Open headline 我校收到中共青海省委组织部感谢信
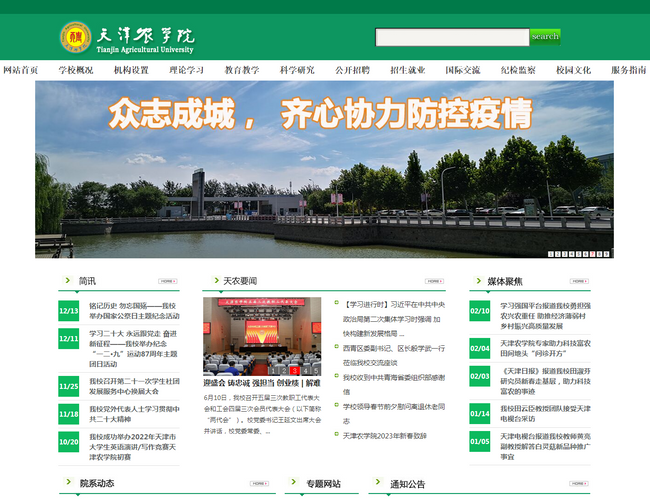 click(394, 385)
